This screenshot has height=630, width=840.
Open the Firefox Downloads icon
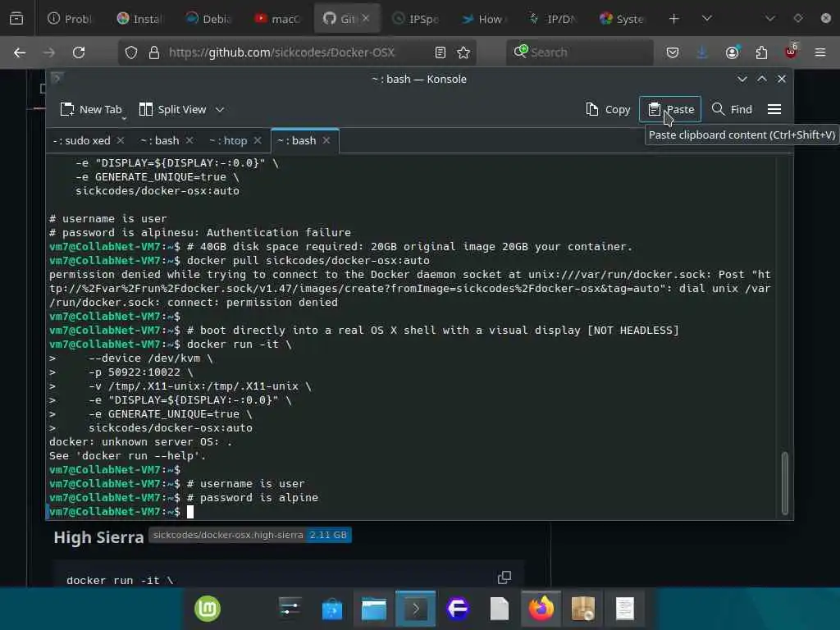702,52
